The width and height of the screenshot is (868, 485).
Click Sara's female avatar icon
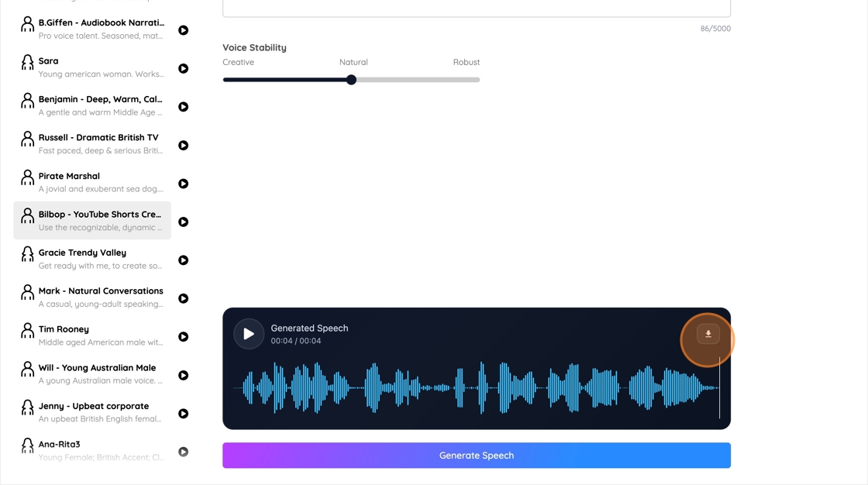pos(27,62)
